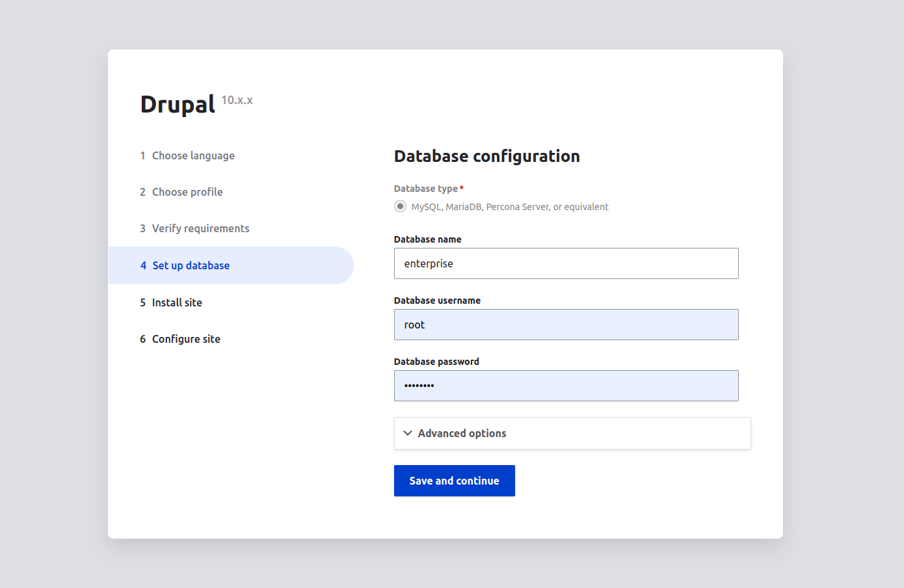Open the Verify requirements step
Viewport: 904px width, 588px height.
pyautogui.click(x=200, y=228)
